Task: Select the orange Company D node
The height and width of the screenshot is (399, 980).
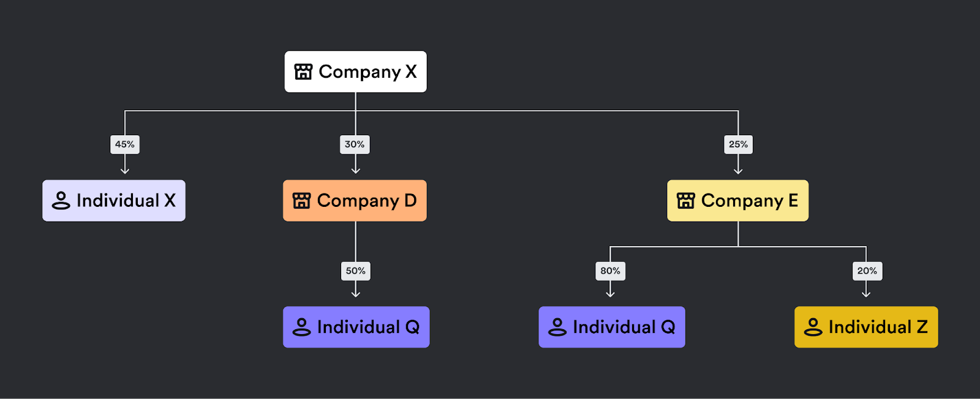Action: click(355, 201)
